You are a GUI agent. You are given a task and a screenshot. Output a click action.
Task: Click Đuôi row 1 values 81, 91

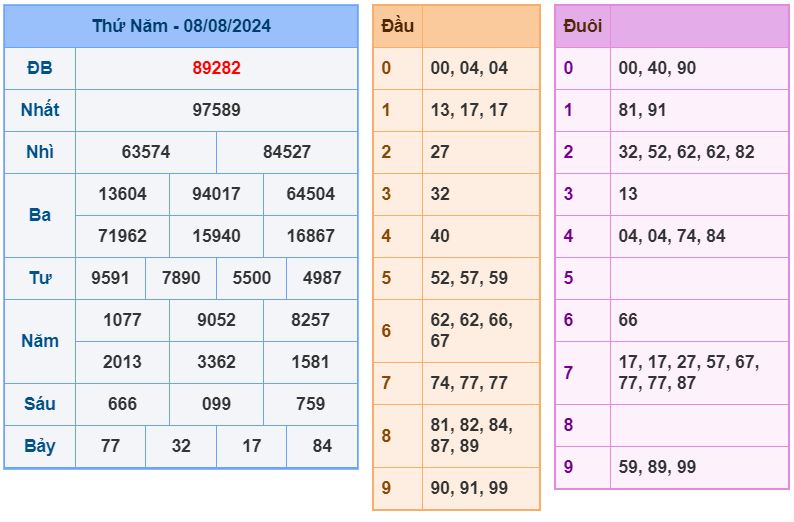click(x=642, y=110)
